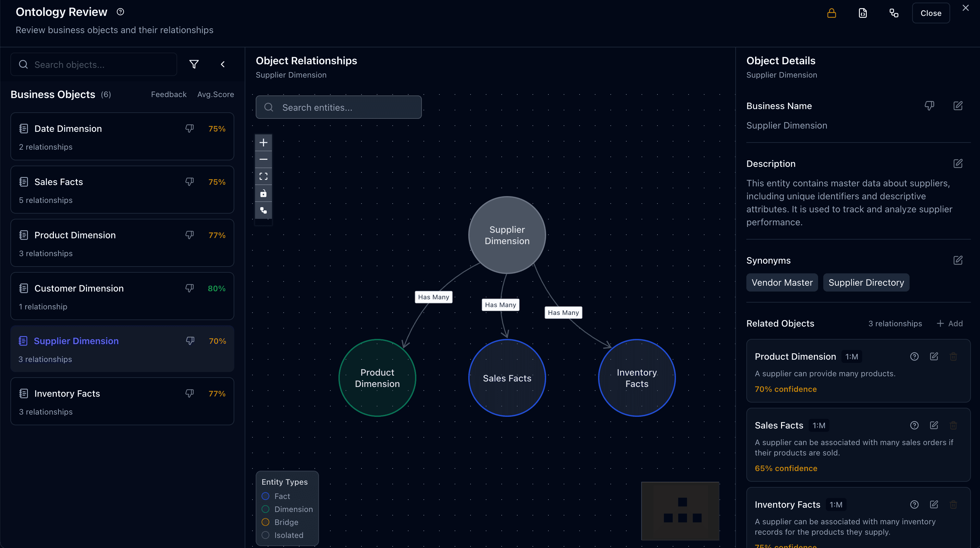Fit the graph to the view
The image size is (980, 548).
(263, 176)
